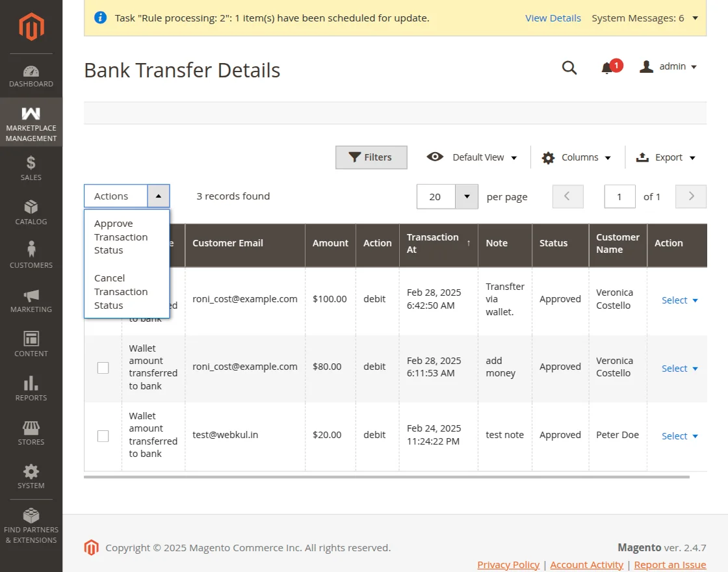Image resolution: width=728 pixels, height=572 pixels.
Task: Check the checkbox on Peter Doe's row
Action: tap(103, 435)
